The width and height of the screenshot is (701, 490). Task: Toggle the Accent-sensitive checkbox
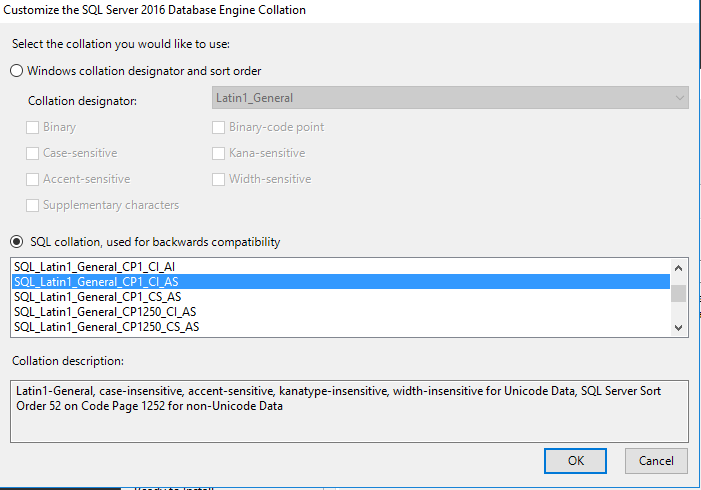click(x=32, y=179)
